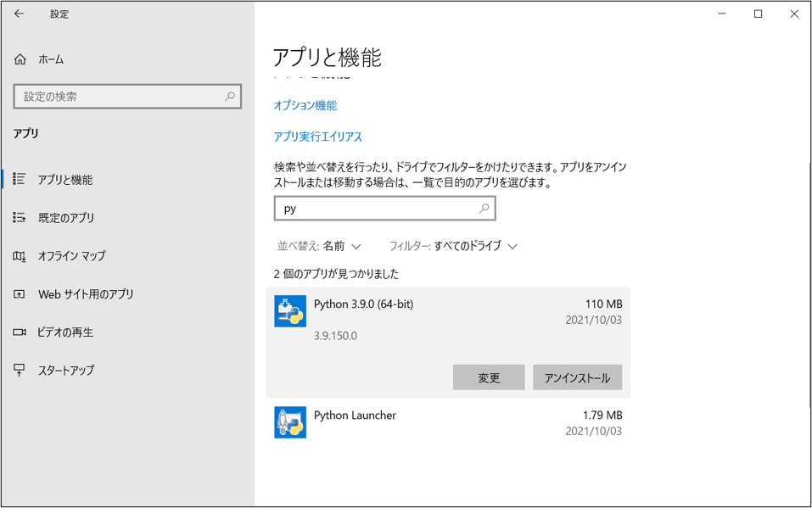Click the Python Launcher rocket icon
This screenshot has height=508, width=812.
pos(290,422)
